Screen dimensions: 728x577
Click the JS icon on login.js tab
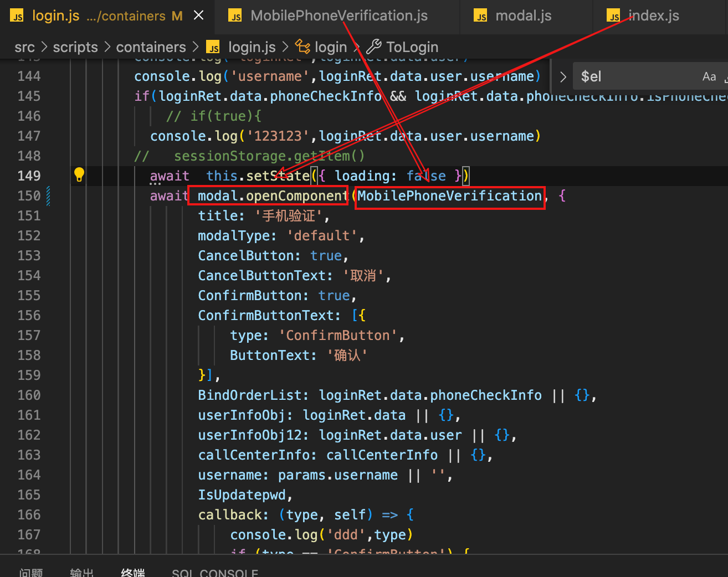pyautogui.click(x=17, y=16)
